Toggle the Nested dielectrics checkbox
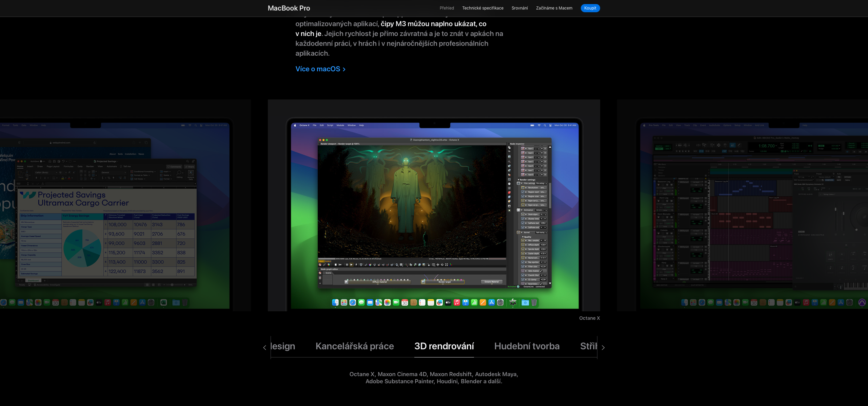Viewport: 868px width, 406px height. (541, 284)
